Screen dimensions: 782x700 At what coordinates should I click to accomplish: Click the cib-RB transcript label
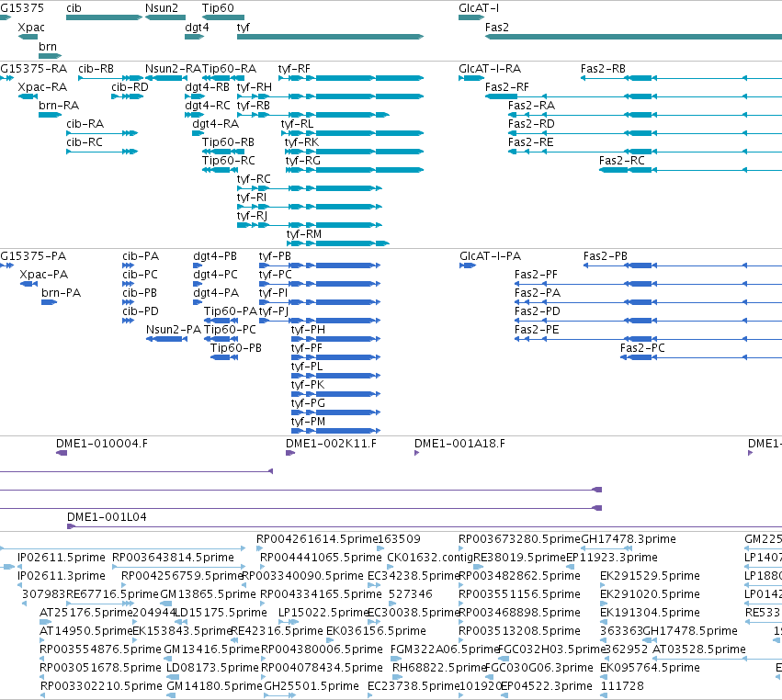[x=96, y=69]
